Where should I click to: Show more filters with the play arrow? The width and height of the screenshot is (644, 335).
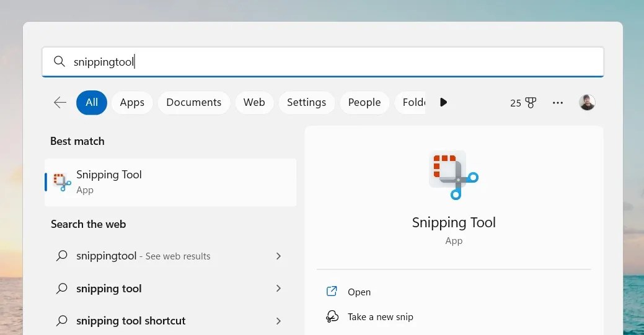click(x=443, y=102)
